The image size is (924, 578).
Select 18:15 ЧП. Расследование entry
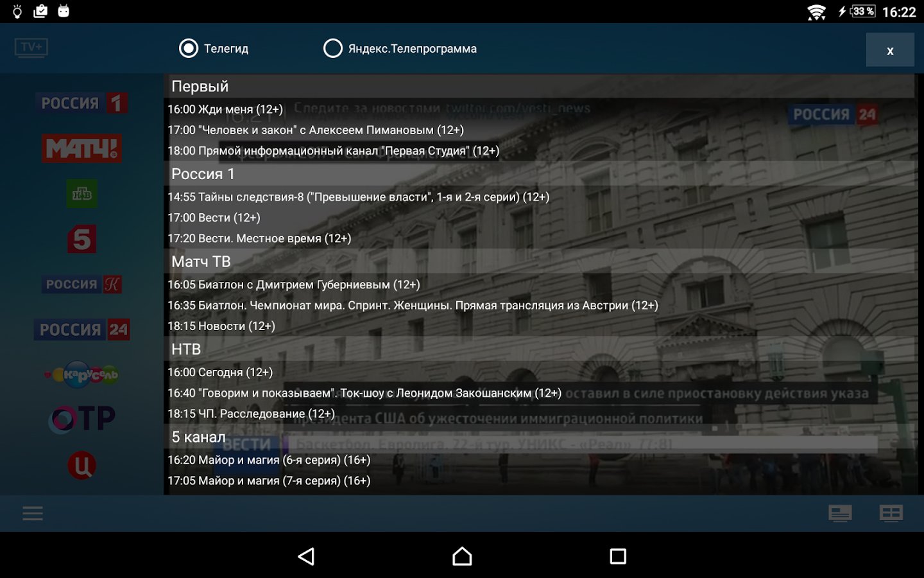(251, 413)
